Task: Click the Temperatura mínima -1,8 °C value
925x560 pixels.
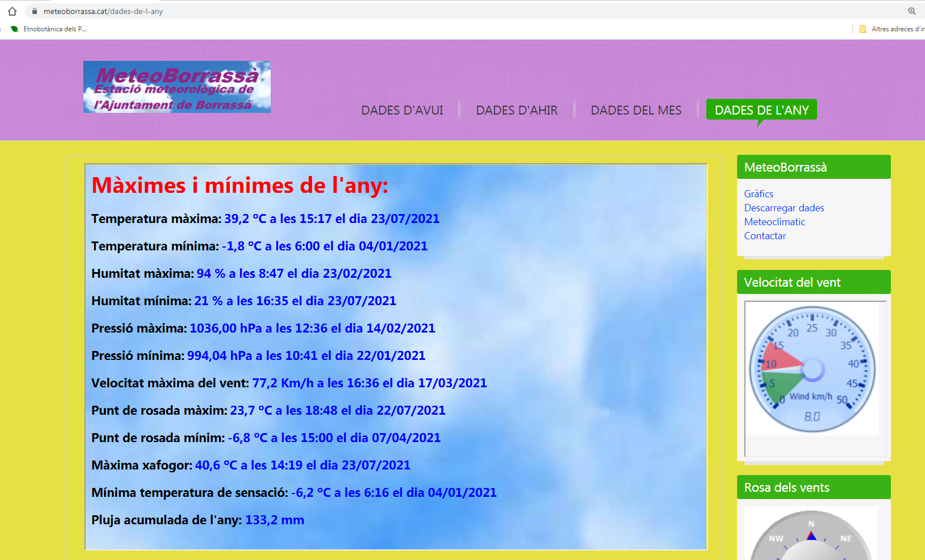Action: pyautogui.click(x=325, y=246)
